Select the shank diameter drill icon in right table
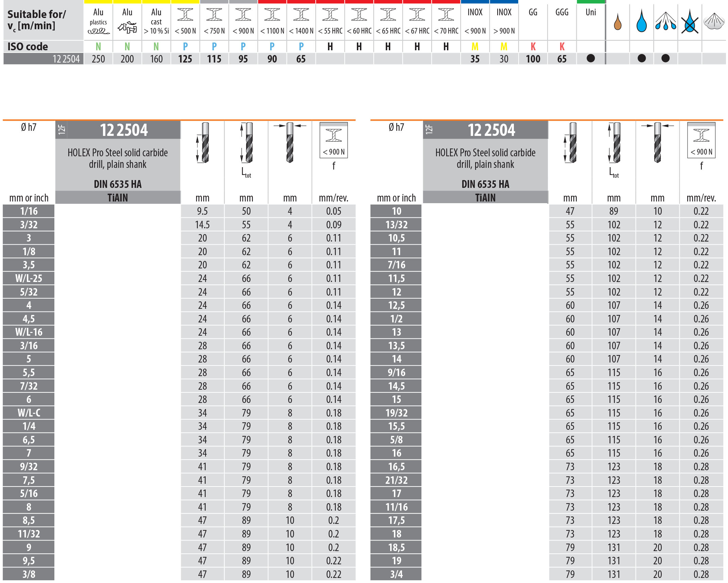 658,143
